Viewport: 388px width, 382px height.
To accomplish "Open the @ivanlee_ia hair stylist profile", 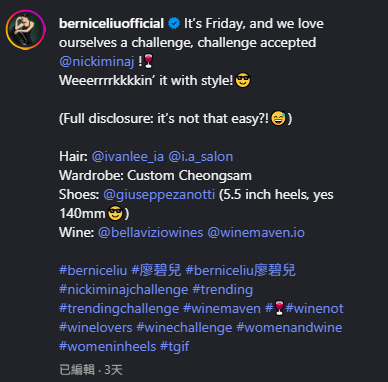I will click(x=128, y=157).
